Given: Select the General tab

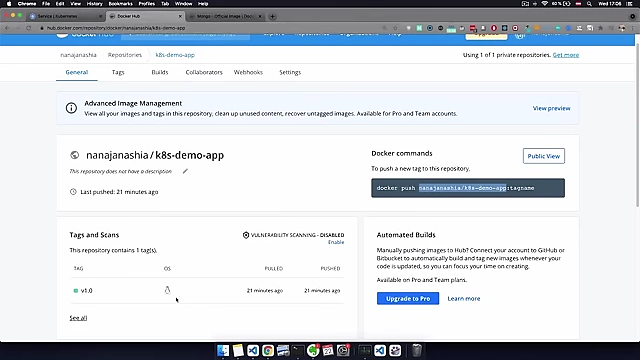Looking at the screenshot, I should (x=77, y=72).
